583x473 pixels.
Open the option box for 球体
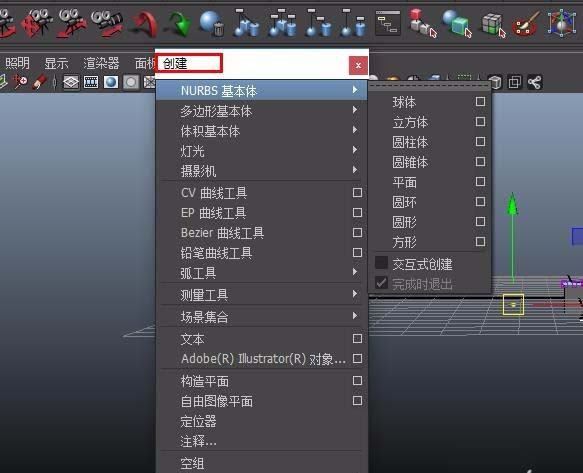click(x=480, y=102)
